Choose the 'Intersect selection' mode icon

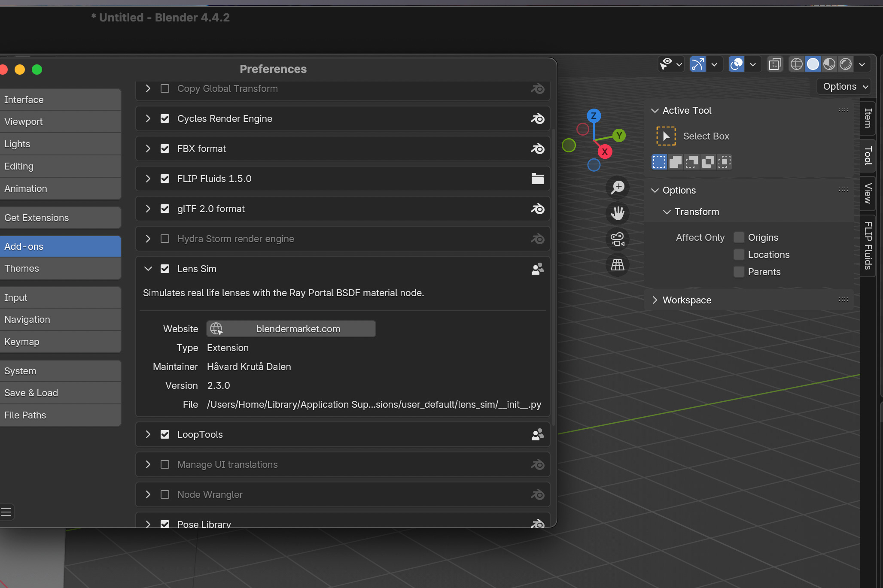(x=725, y=162)
